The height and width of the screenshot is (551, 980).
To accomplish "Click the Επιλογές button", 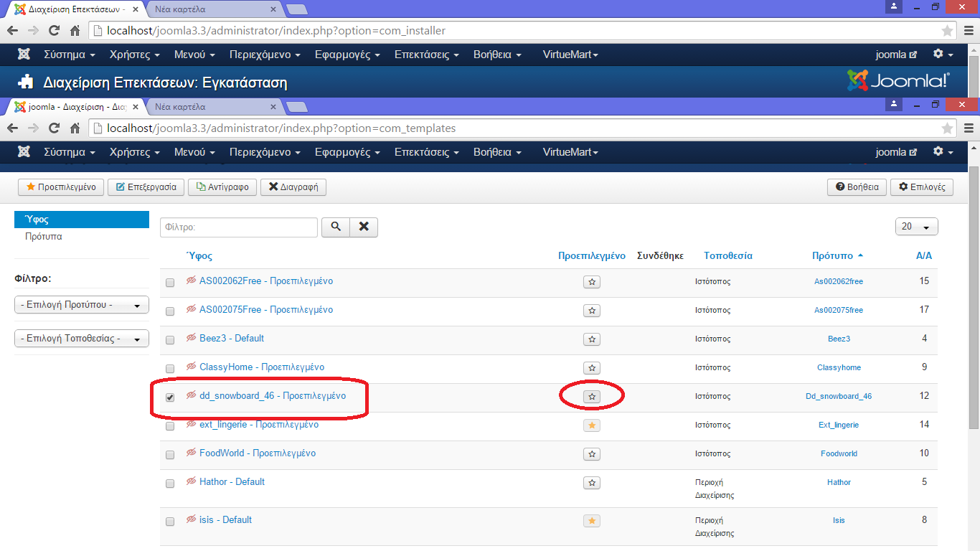I will tap(922, 187).
